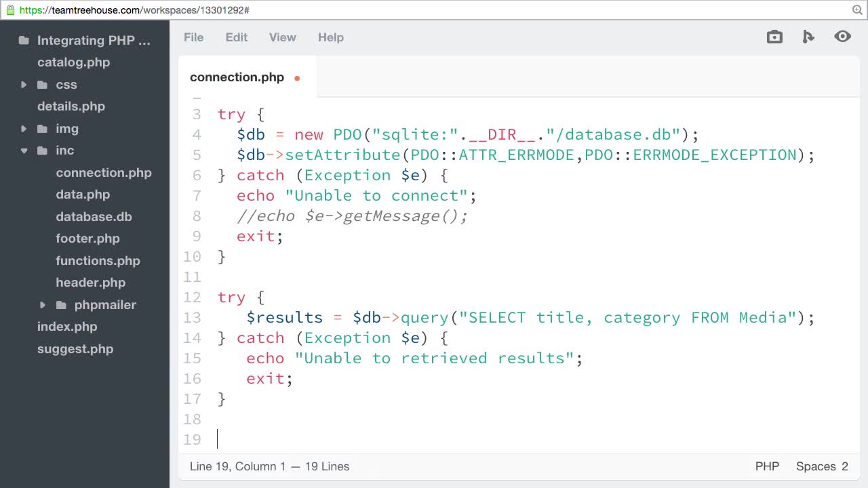Open the Edit menu
This screenshot has width=868, height=488.
coord(237,37)
